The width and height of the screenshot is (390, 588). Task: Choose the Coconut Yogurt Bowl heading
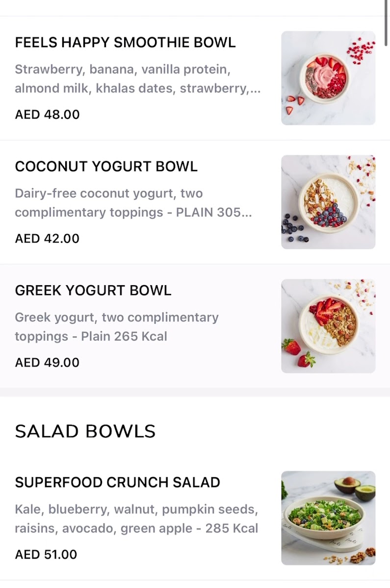pos(106,167)
